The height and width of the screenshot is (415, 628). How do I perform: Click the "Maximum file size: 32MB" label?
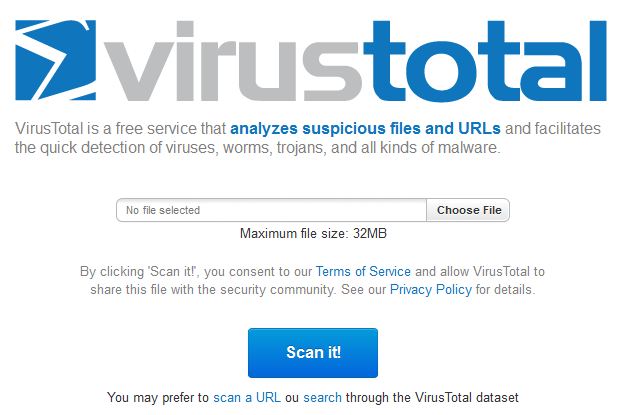coord(313,234)
